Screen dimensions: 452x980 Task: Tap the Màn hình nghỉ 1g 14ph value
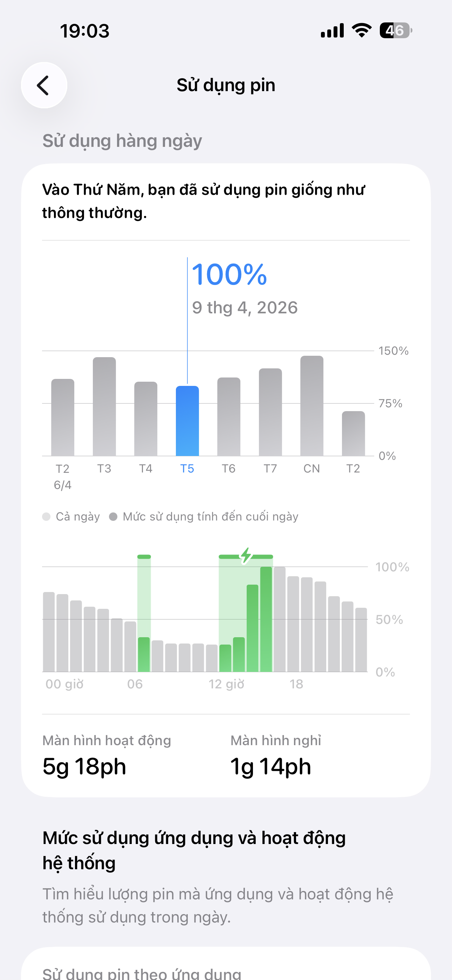270,766
